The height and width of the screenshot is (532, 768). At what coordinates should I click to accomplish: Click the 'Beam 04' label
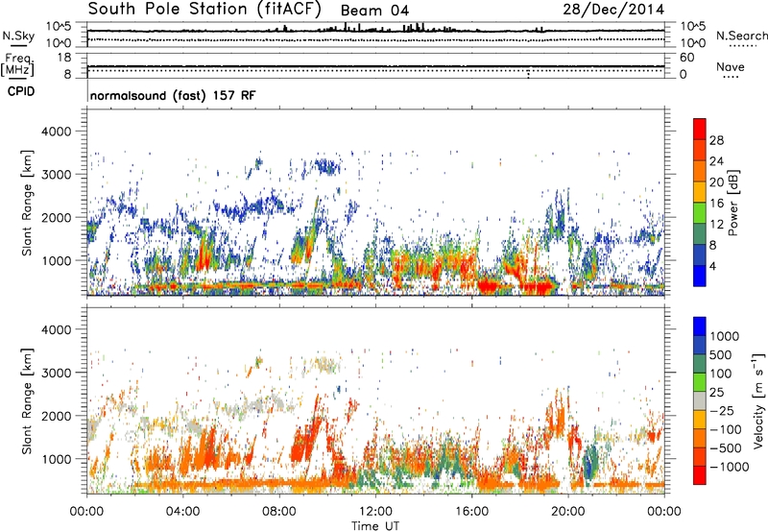pos(374,11)
